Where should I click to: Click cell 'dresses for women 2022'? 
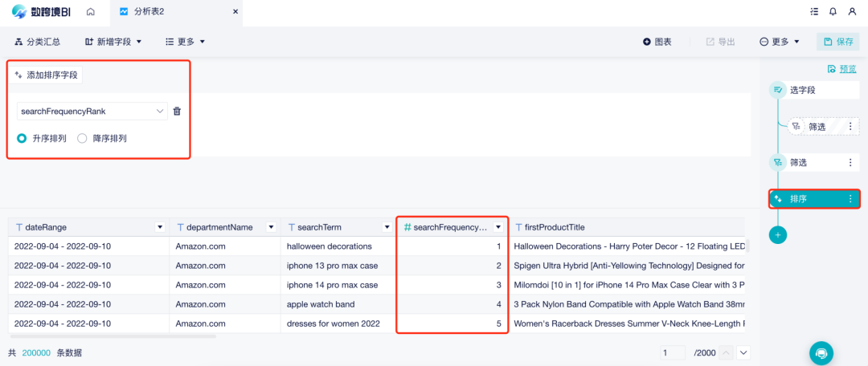click(x=339, y=323)
